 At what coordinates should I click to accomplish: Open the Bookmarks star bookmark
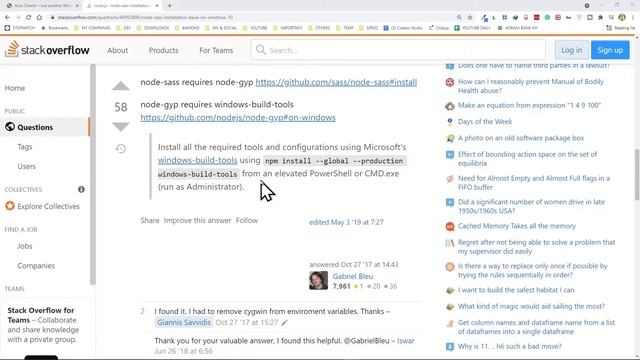pos(54,28)
